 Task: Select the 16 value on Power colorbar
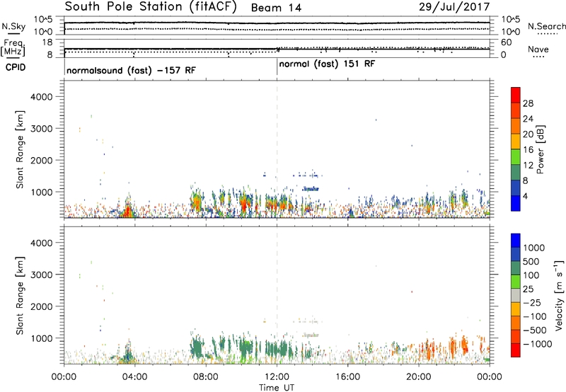(x=528, y=150)
